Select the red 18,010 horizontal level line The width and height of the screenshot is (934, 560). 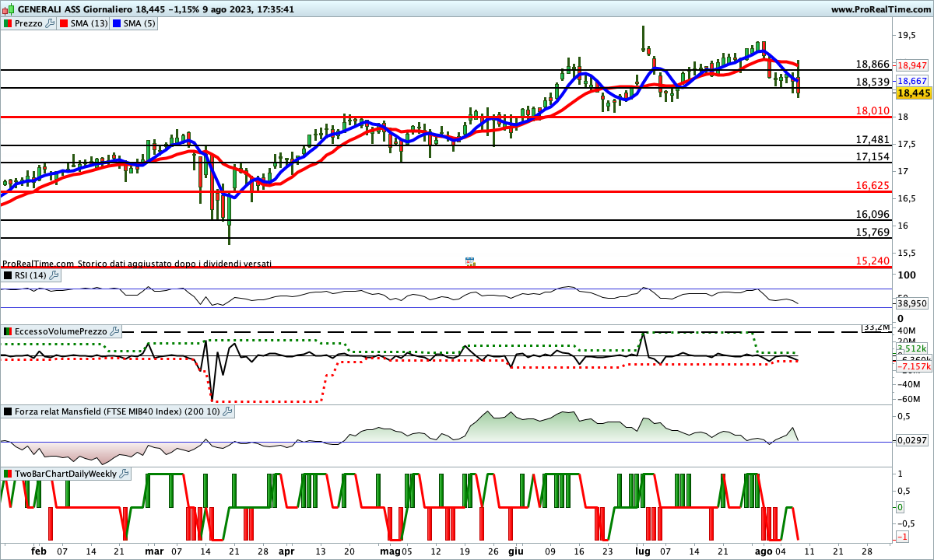point(389,117)
